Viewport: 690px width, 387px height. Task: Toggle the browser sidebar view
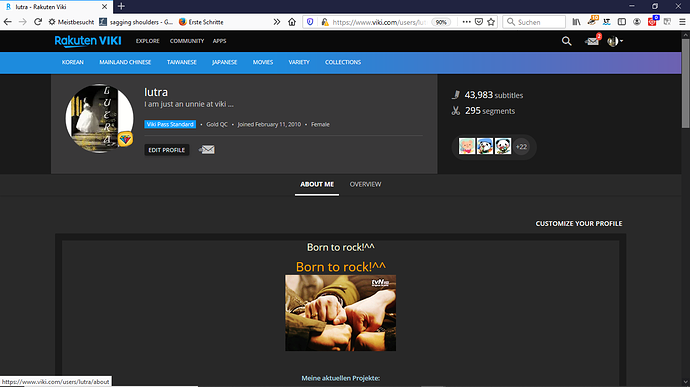point(621,22)
